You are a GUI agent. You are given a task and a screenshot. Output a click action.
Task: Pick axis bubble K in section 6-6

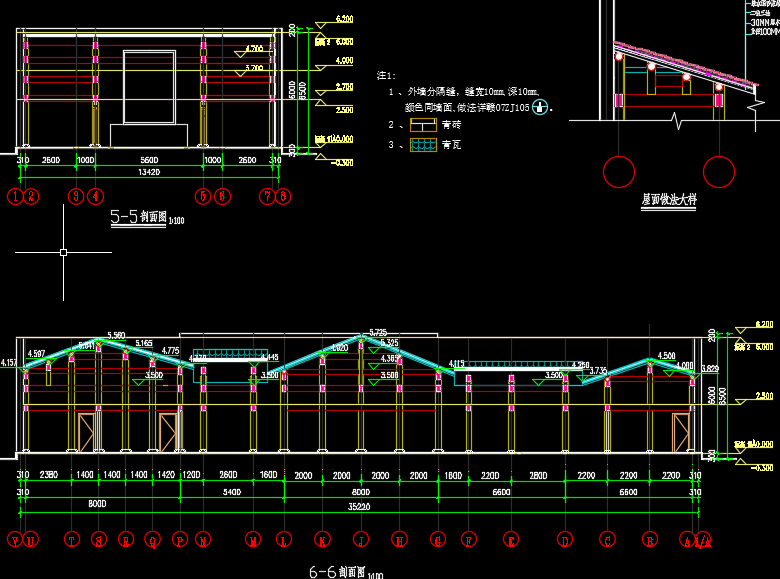322,540
